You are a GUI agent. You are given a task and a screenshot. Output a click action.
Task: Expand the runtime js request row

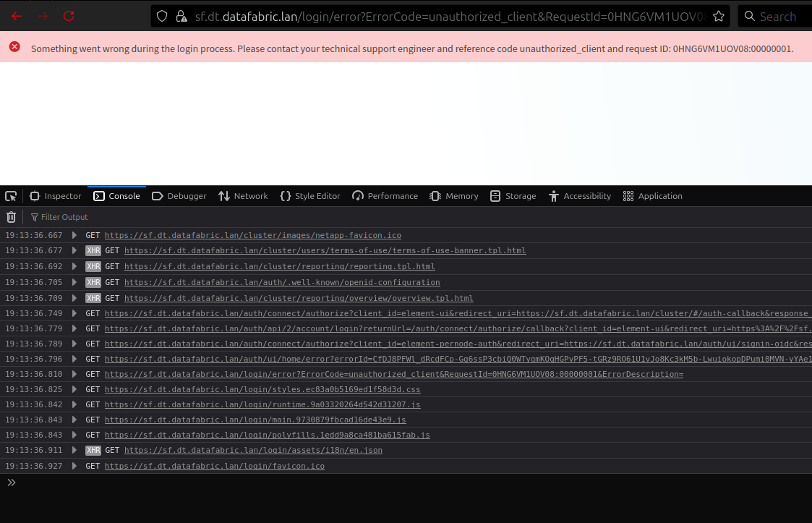pos(74,404)
